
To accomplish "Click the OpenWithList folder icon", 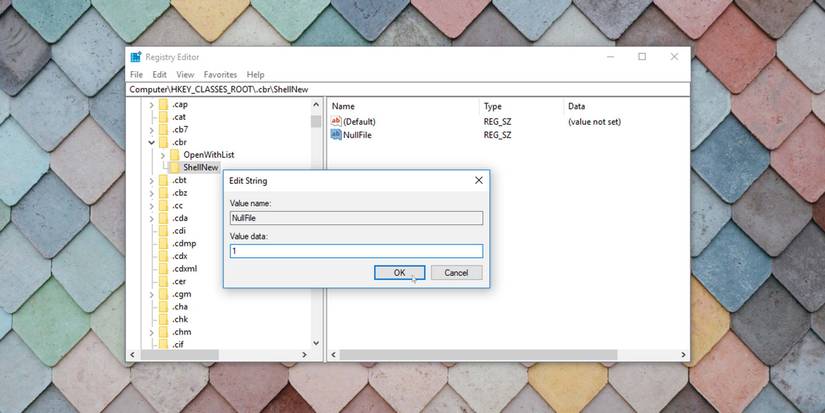I will pos(175,155).
